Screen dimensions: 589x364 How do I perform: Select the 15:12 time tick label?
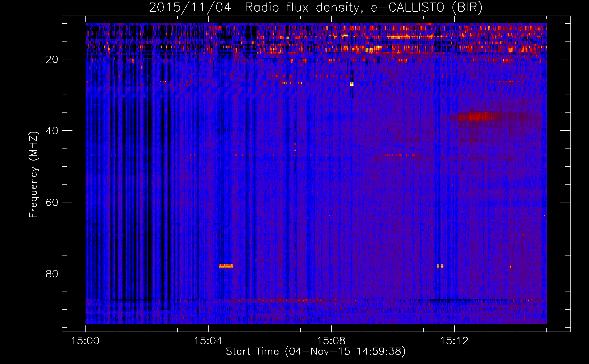(454, 341)
